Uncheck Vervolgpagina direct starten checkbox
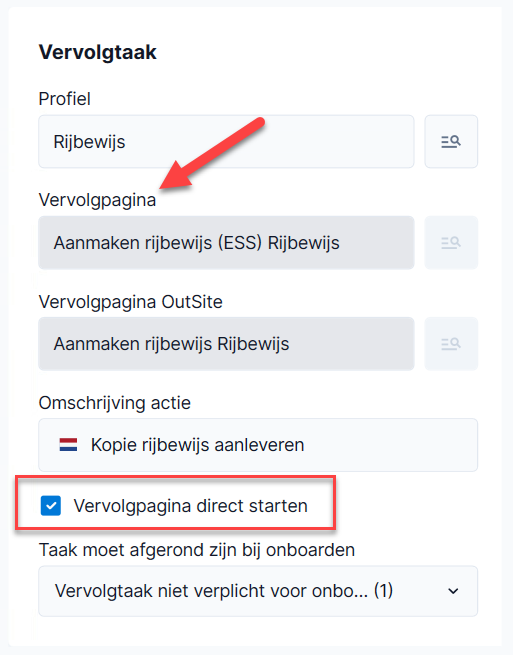 click(x=51, y=506)
